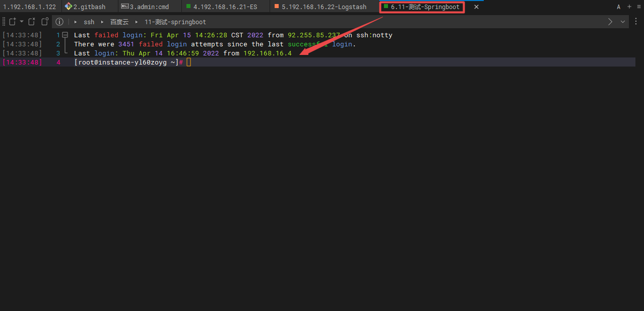The image size is (644, 311).
Task: Open the hamburger main menu icon
Action: pyautogui.click(x=639, y=7)
